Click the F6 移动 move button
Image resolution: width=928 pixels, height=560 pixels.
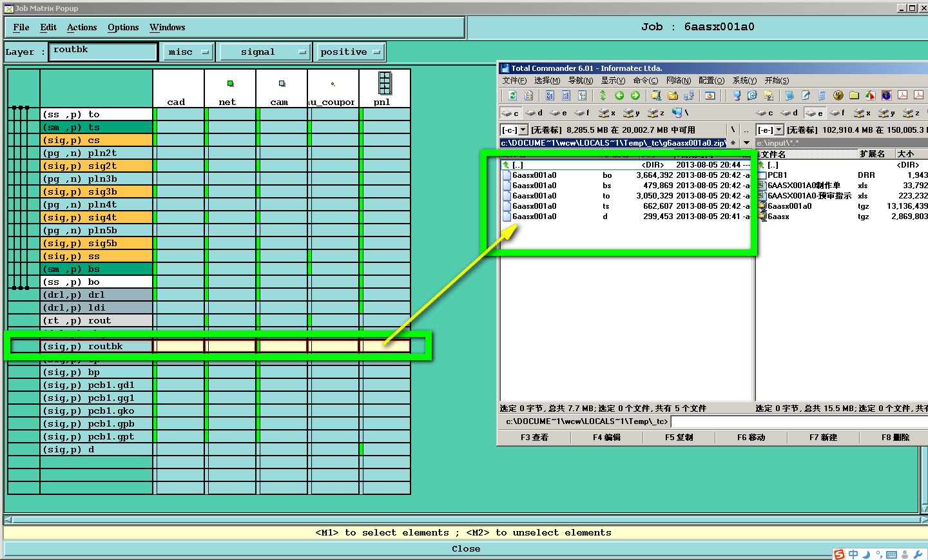pyautogui.click(x=751, y=438)
